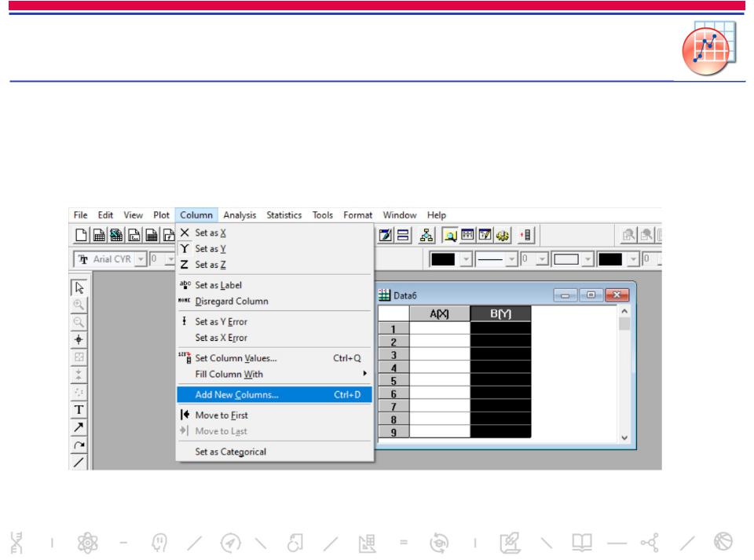Choose Add New Columns...
Image resolution: width=754 pixels, height=560 pixels.
[x=275, y=394]
